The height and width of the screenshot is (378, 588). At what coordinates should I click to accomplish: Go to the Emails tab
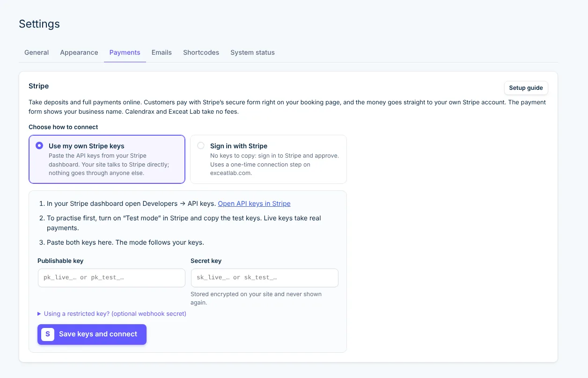coord(162,52)
